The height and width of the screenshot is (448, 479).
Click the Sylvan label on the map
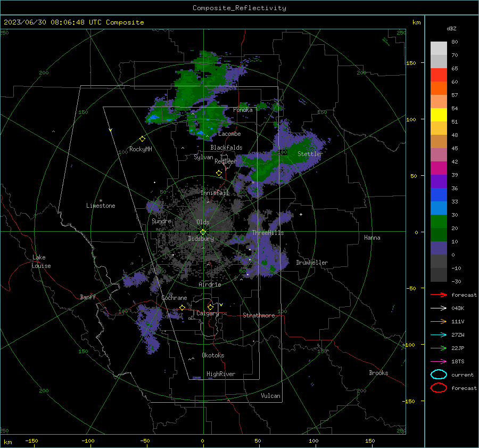click(203, 157)
